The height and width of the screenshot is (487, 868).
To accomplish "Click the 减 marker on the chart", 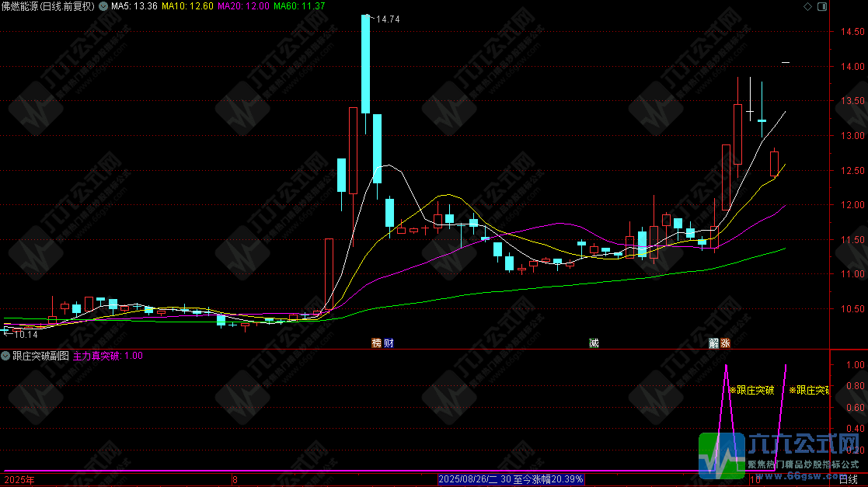I will click(x=594, y=343).
